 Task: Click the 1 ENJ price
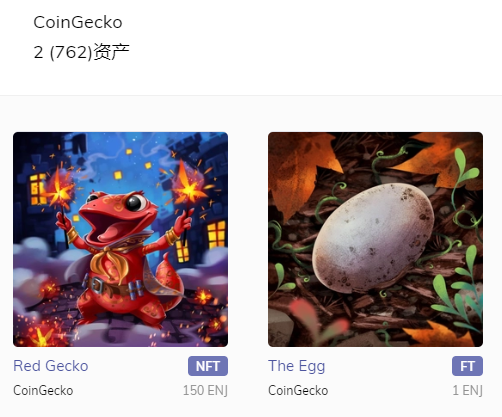click(467, 390)
